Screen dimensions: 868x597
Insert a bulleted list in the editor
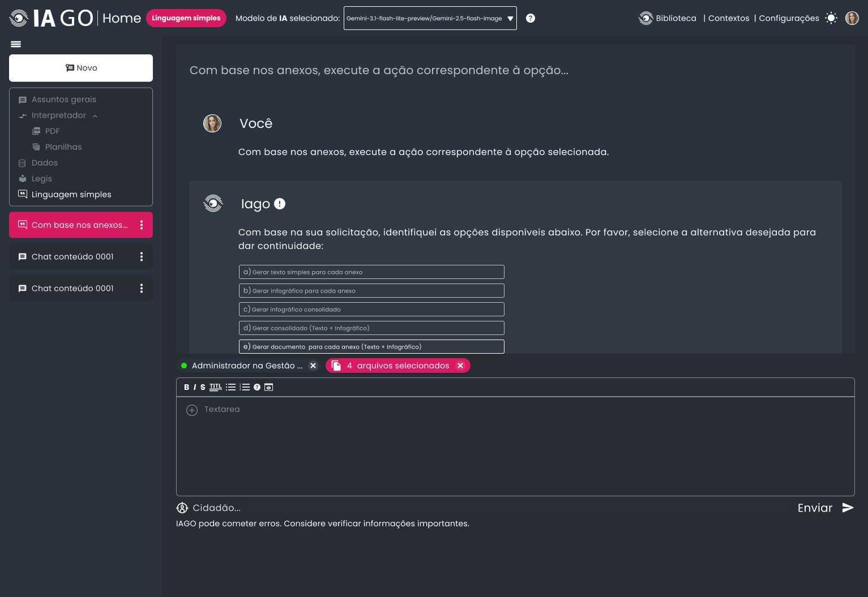(230, 387)
